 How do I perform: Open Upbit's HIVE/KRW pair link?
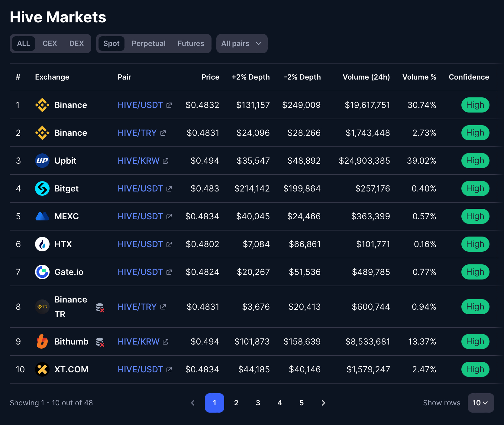coord(139,161)
